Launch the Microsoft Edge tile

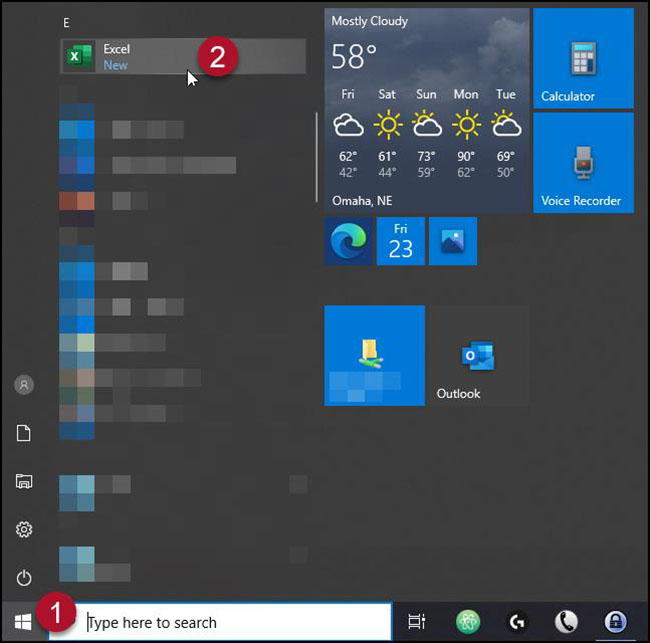[x=348, y=241]
